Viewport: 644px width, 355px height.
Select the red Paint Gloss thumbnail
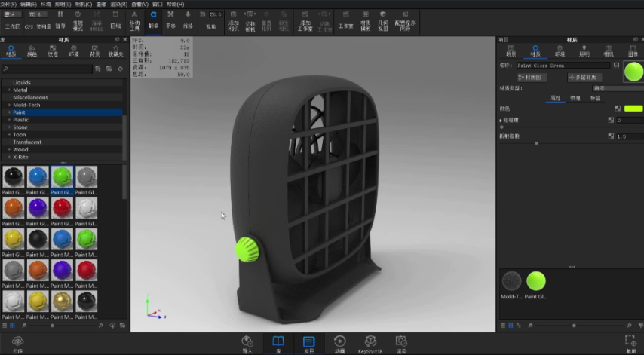pos(62,208)
